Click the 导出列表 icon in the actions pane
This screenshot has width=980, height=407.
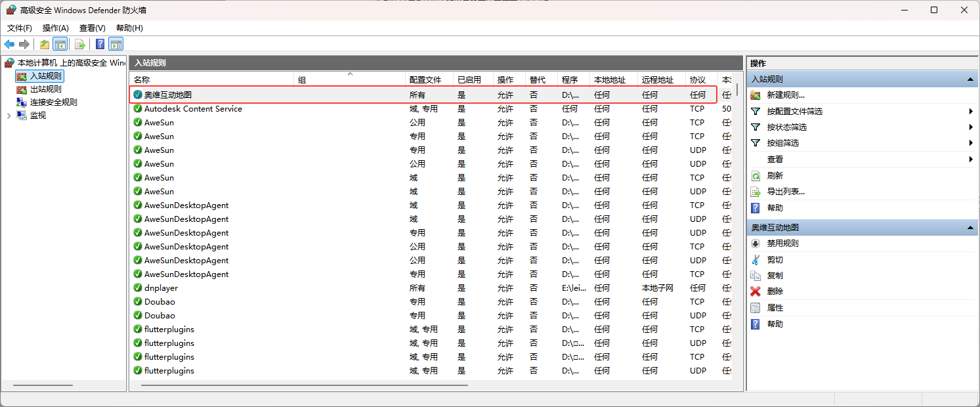756,192
